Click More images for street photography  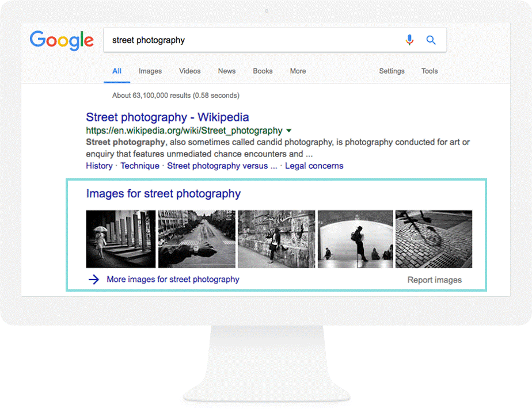pyautogui.click(x=173, y=280)
